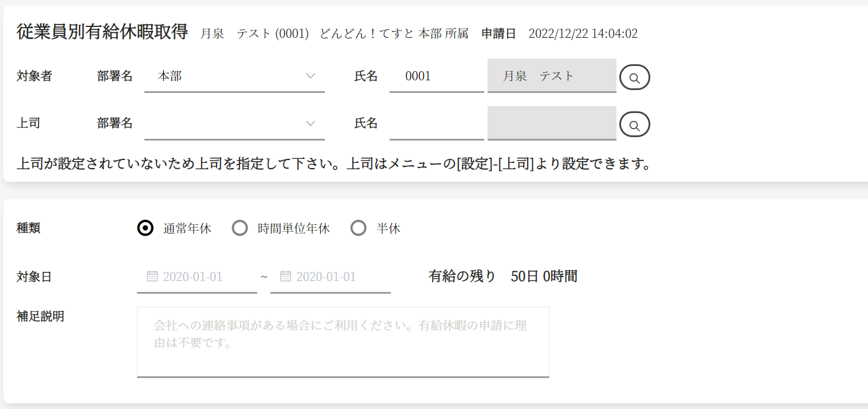Click the 有給の残り 50日 0時間 text
Screen dimensions: 868x409
click(x=502, y=276)
